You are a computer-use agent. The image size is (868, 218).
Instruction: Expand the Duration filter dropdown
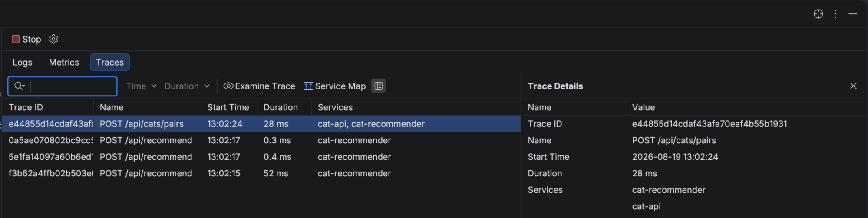pyautogui.click(x=187, y=86)
